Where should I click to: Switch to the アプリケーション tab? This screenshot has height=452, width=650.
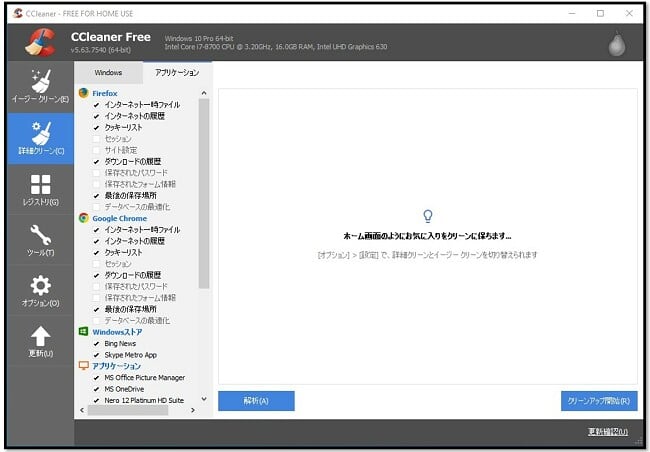tap(177, 73)
